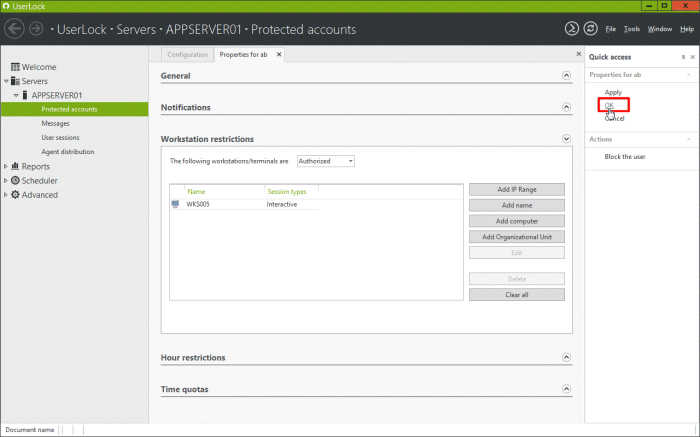This screenshot has height=437, width=700.
Task: Click the Advanced gear icon
Action: pos(15,195)
